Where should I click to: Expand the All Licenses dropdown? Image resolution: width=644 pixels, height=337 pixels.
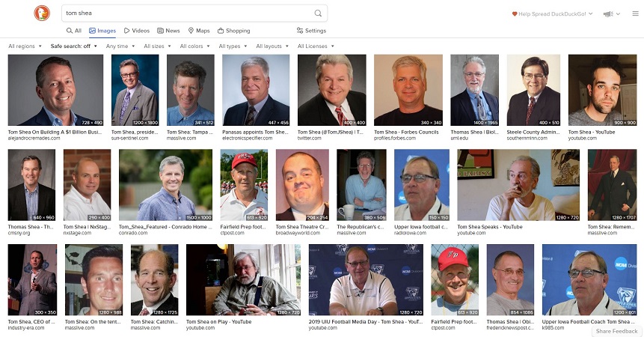316,46
